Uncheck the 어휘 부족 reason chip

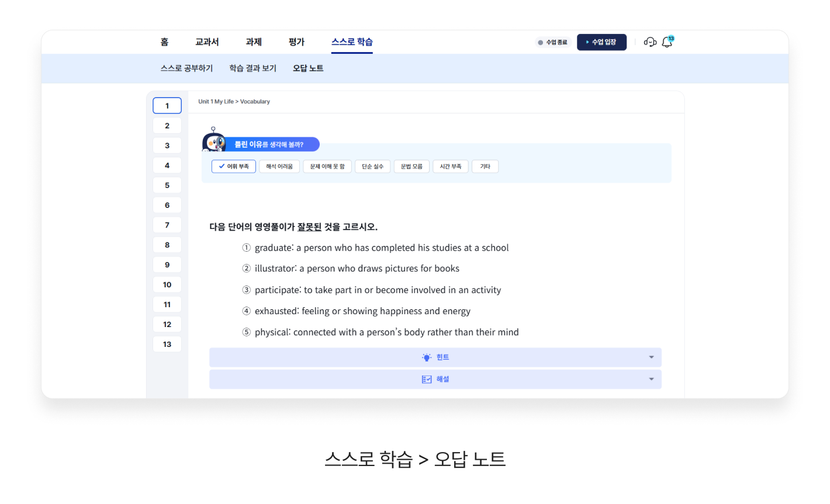tap(234, 166)
